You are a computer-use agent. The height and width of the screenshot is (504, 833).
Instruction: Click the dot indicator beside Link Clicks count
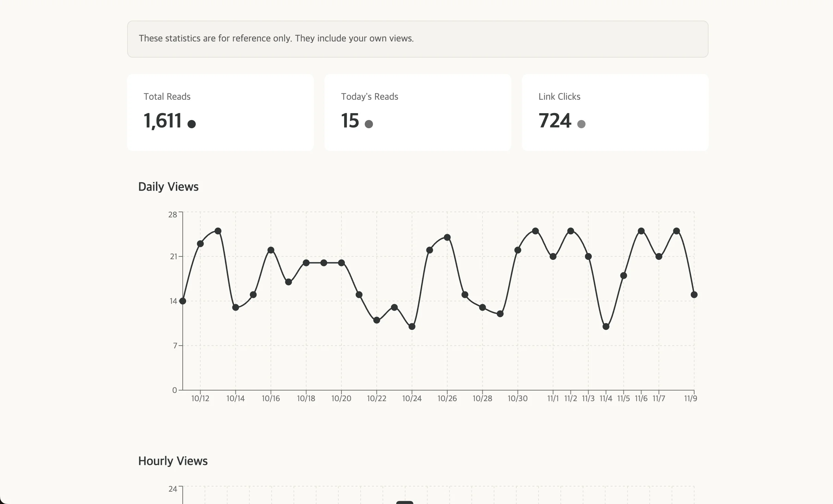coord(581,123)
